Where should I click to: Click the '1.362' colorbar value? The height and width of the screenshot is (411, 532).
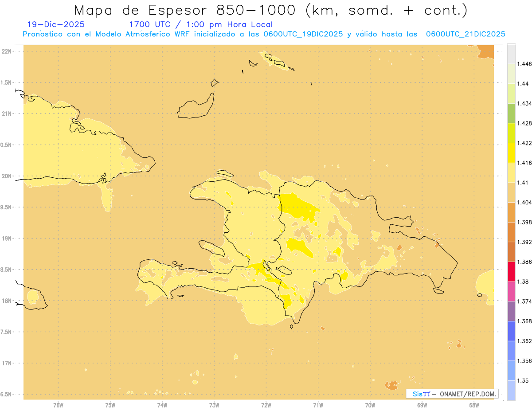tap(524, 341)
